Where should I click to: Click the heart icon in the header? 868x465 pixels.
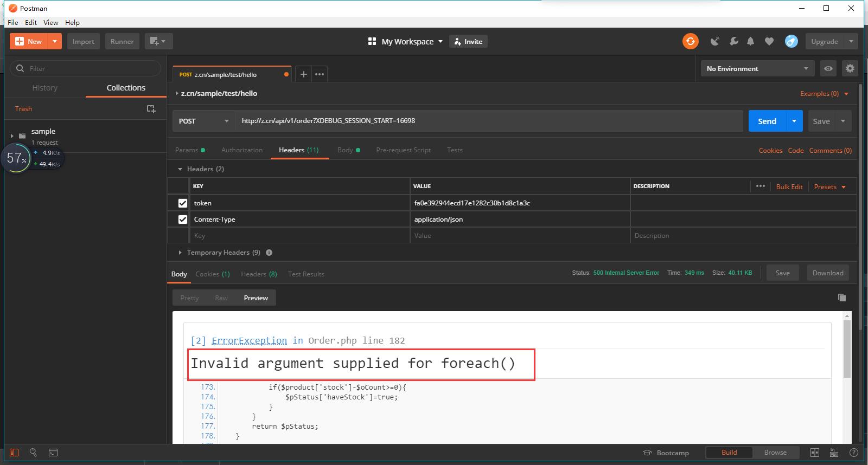pos(769,41)
